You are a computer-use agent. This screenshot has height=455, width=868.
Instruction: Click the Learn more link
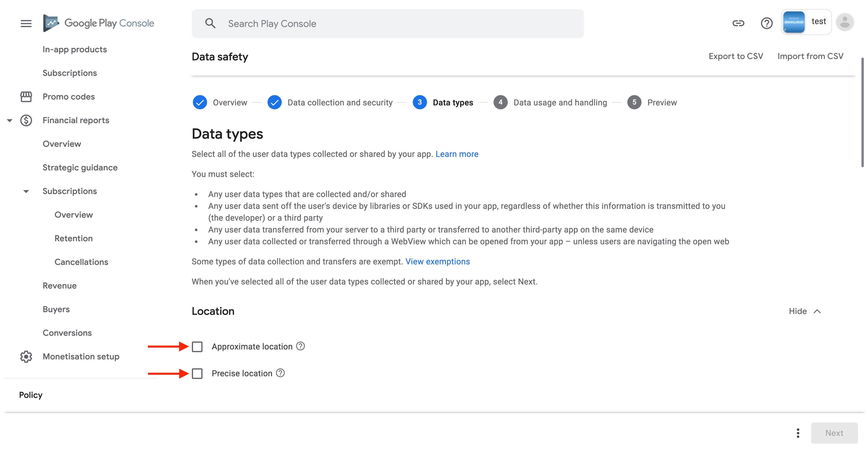(x=456, y=154)
